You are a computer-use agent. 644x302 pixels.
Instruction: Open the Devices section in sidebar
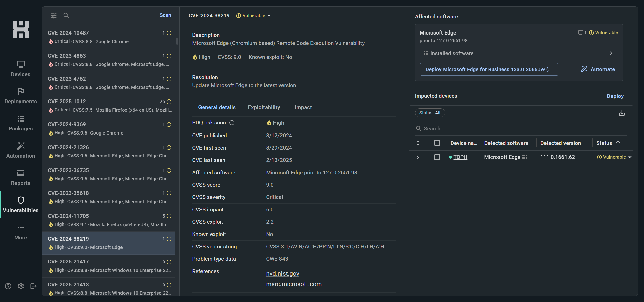(x=21, y=69)
